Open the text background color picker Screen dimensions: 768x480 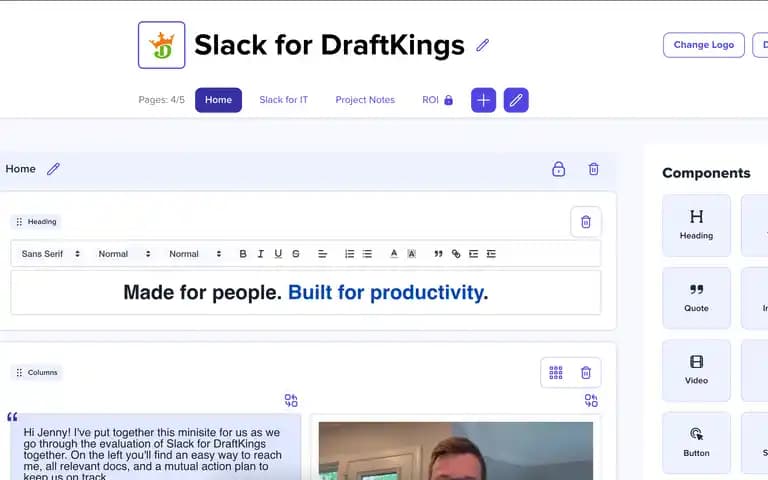tap(411, 254)
